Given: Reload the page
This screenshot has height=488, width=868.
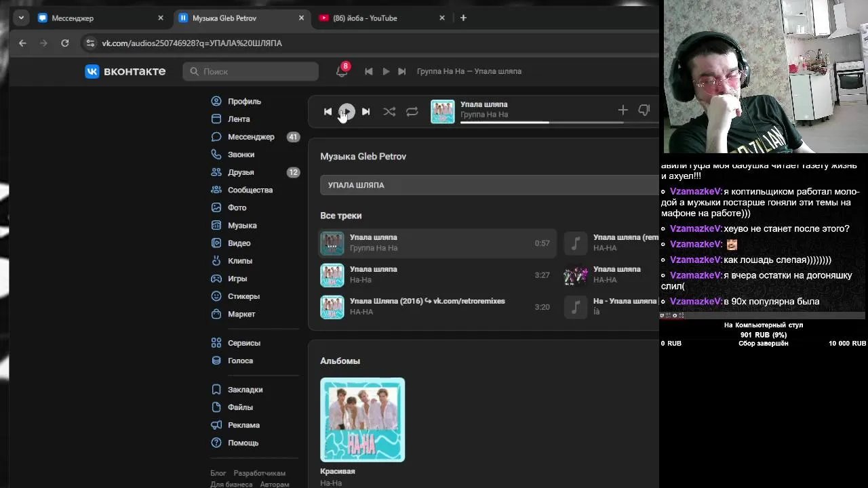Looking at the screenshot, I should 65,43.
